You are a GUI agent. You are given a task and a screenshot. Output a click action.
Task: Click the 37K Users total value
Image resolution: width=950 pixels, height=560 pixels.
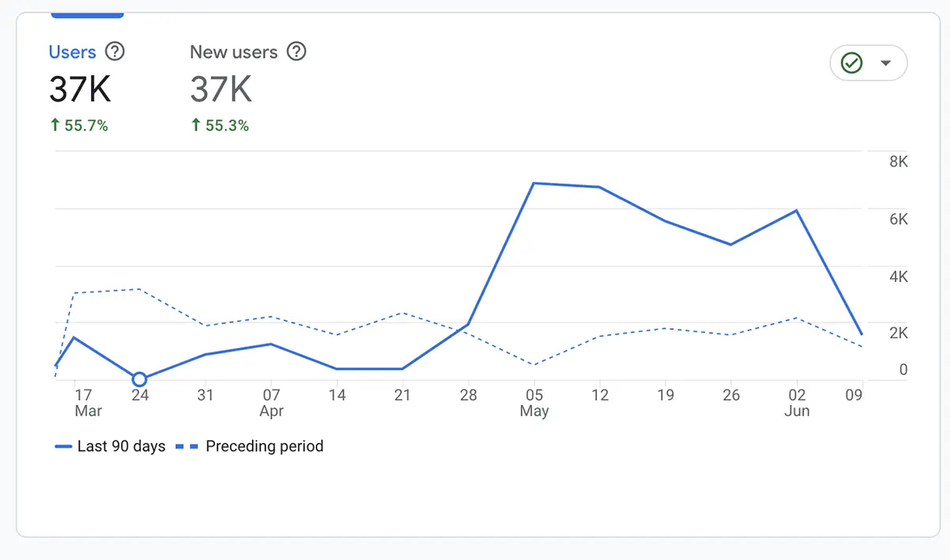78,89
